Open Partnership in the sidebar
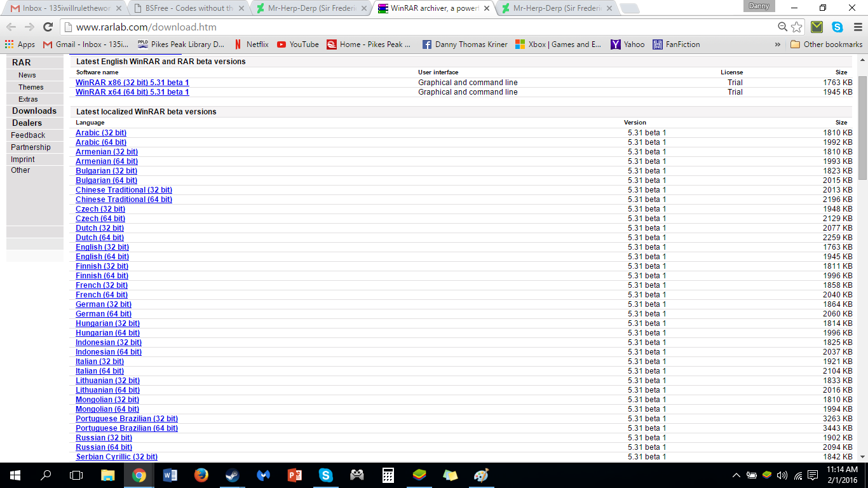Viewport: 868px width, 488px height. coord(31,147)
